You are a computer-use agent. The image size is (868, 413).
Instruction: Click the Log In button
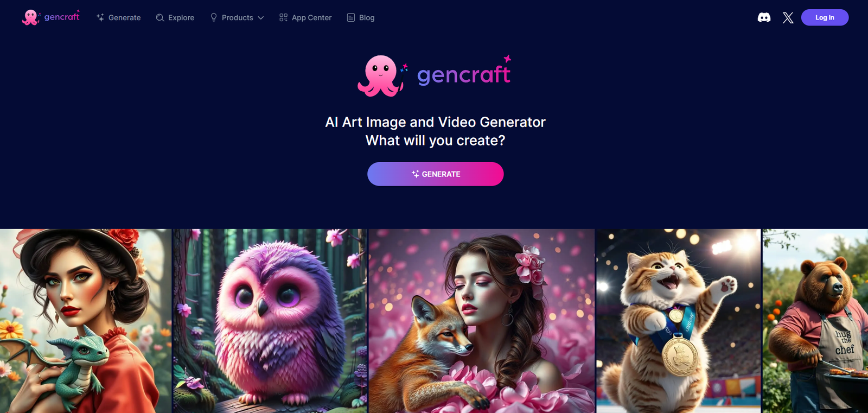click(x=825, y=17)
